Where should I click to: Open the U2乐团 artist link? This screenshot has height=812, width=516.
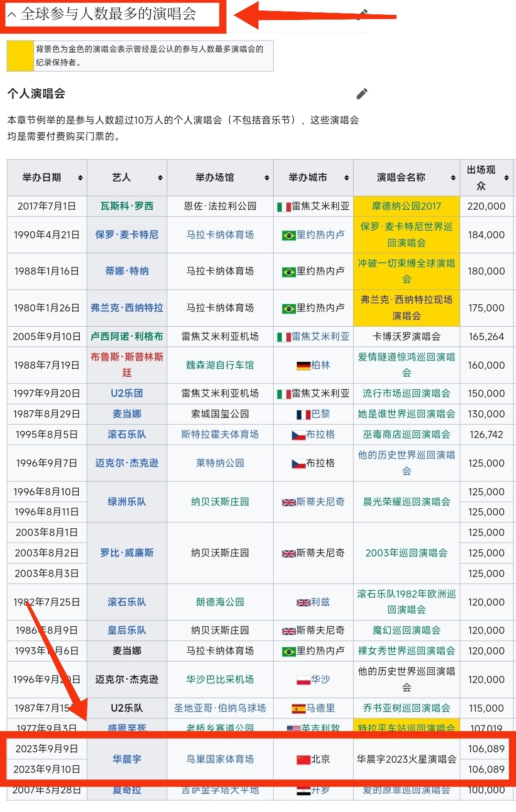127,394
